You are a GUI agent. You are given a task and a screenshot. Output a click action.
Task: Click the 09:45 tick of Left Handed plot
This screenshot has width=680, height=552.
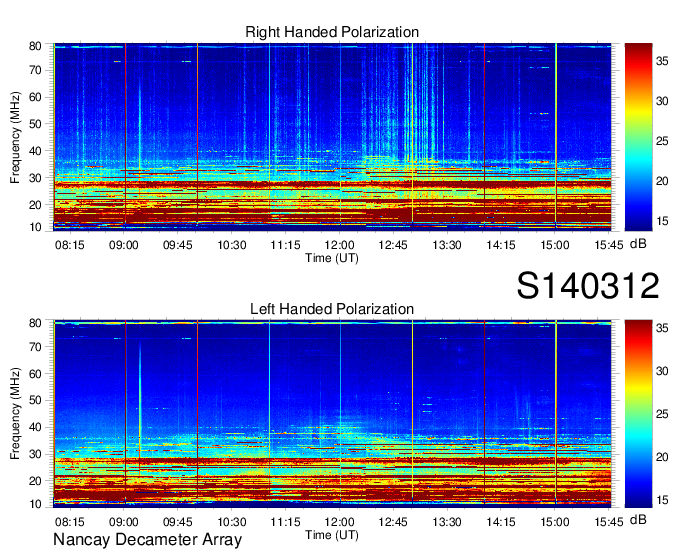click(177, 522)
